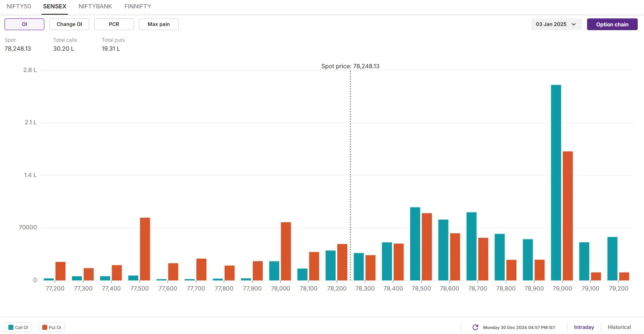Click the 79,000 put OI bar
644x334 pixels.
click(568, 216)
